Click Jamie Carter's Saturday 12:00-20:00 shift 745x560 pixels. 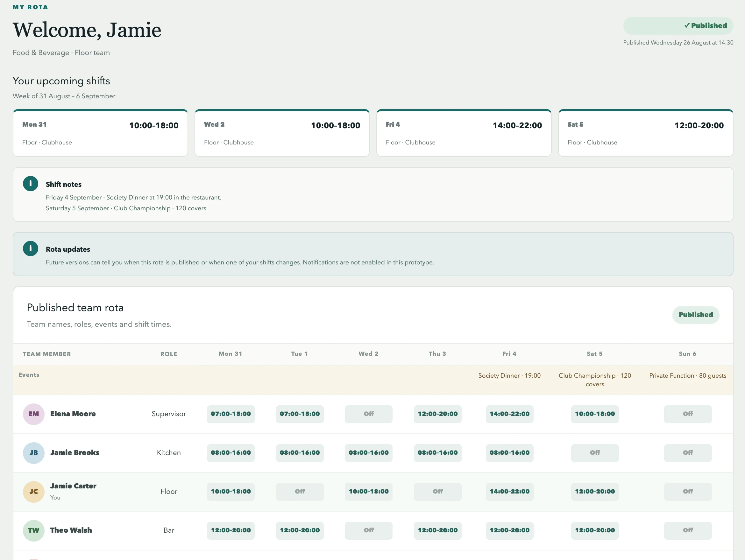595,492
